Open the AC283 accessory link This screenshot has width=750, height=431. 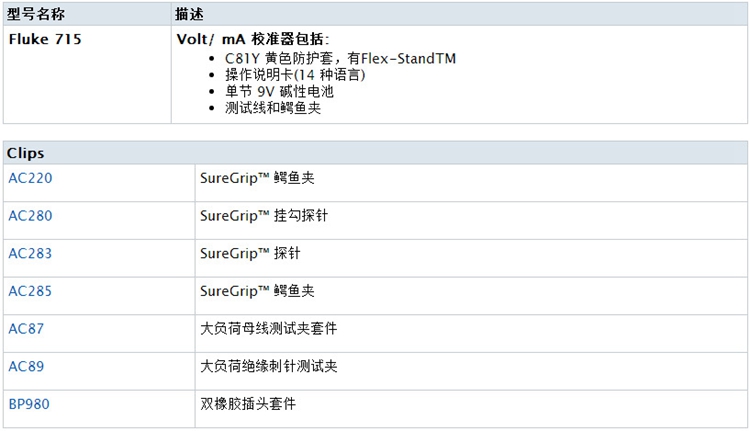[x=30, y=253]
